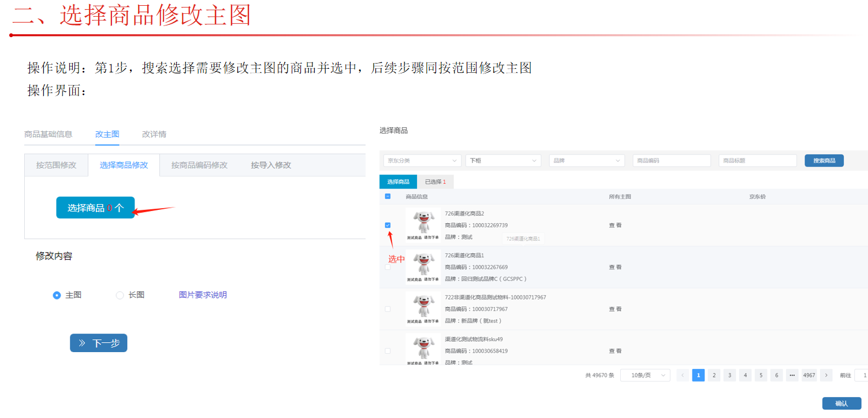
Task: Uncheck the 726渠道化商品2 checkbox
Action: coord(388,225)
